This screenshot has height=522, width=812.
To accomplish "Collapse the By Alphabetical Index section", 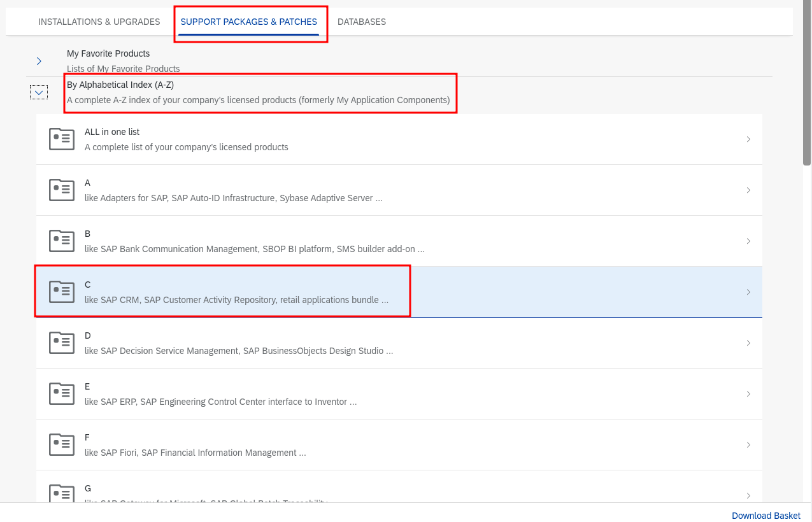I will (x=39, y=93).
